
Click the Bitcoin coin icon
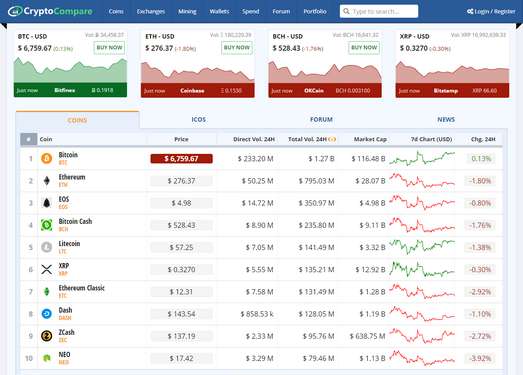46,158
